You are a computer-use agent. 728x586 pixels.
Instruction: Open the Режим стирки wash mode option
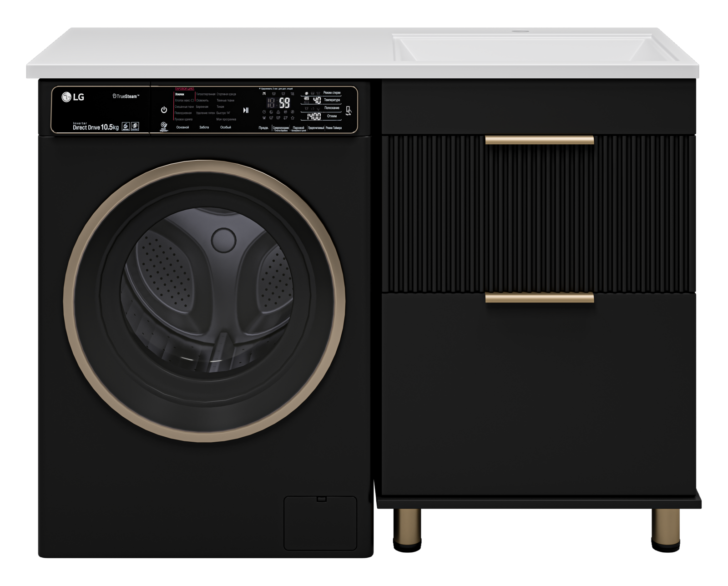pos(332,93)
